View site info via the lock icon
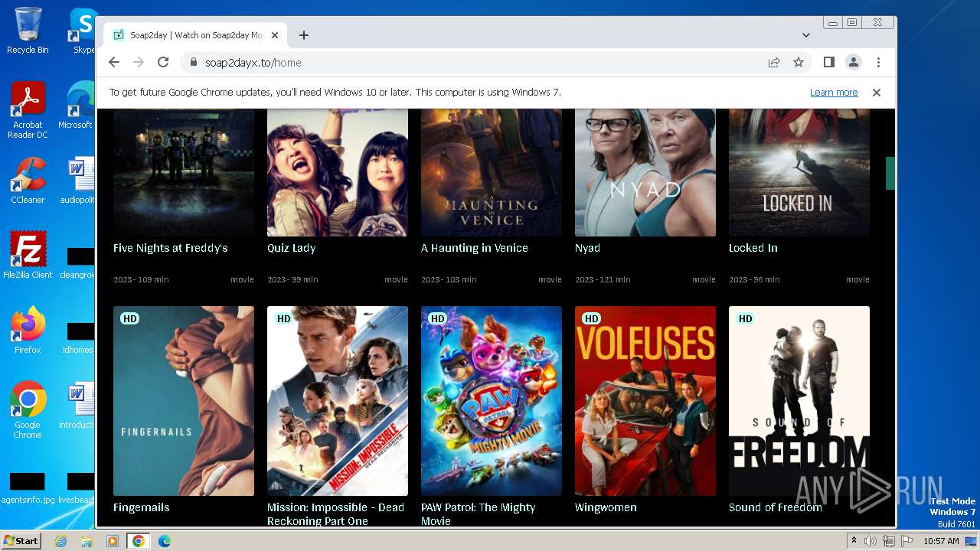Viewport: 980px width, 551px height. pos(193,63)
